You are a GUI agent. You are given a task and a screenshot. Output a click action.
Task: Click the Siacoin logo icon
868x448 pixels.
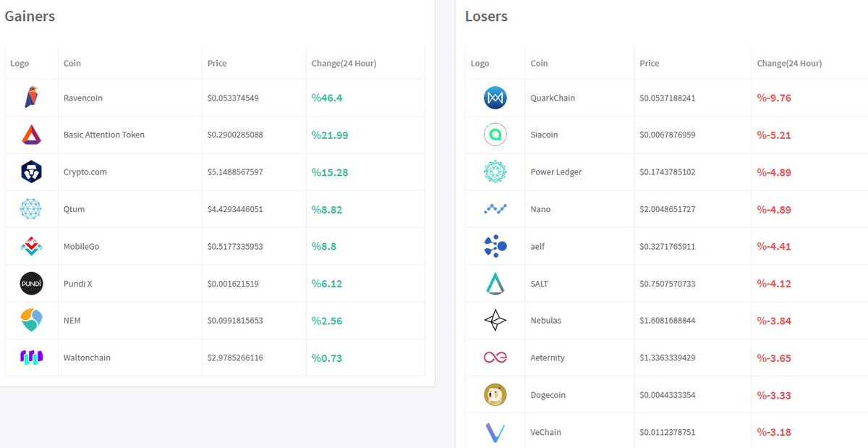pyautogui.click(x=495, y=135)
